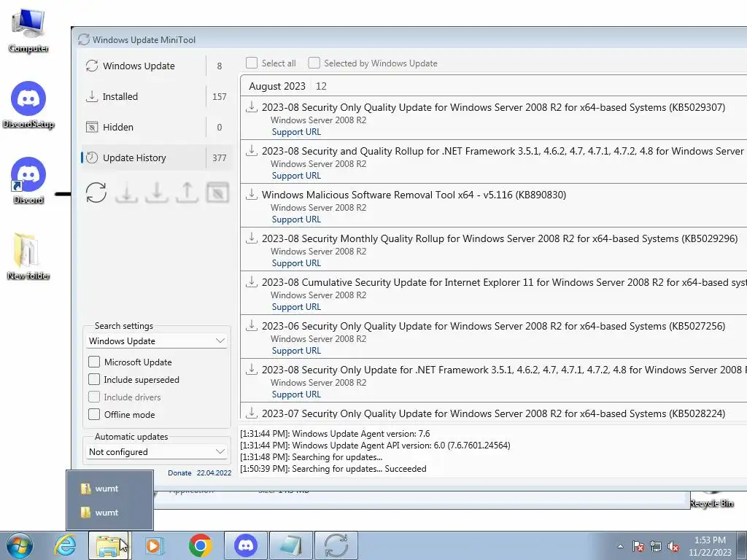The image size is (747, 560).
Task: Open Support URL for .NET Security Only Update
Action: [x=296, y=394]
